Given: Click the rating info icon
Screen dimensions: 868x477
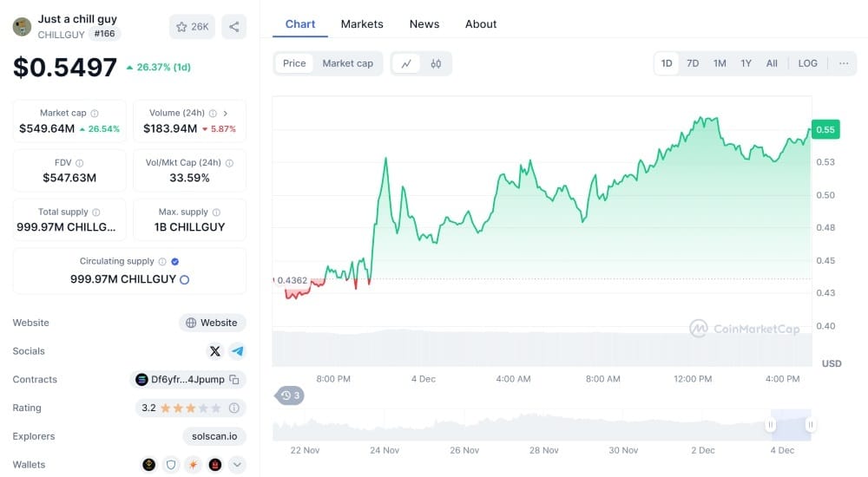Looking at the screenshot, I should point(234,408).
